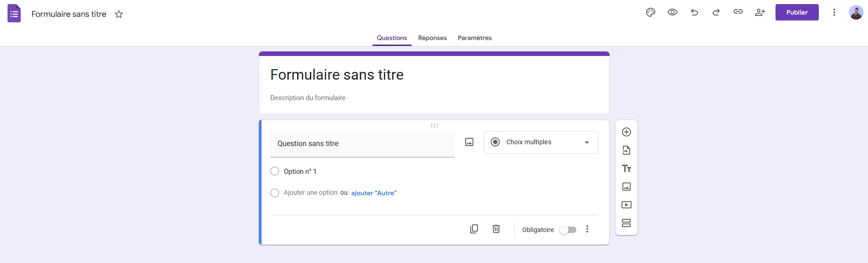
Task: Switch to the Réponses tab
Action: coord(432,38)
